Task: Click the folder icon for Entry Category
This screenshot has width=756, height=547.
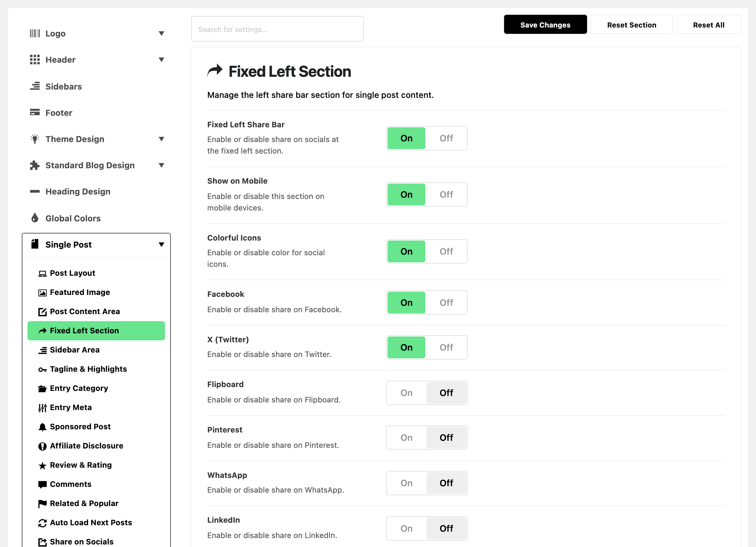Action: (42, 389)
